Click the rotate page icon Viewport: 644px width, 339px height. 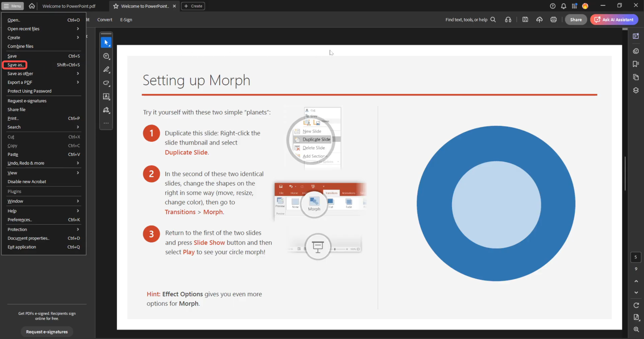pos(636,305)
